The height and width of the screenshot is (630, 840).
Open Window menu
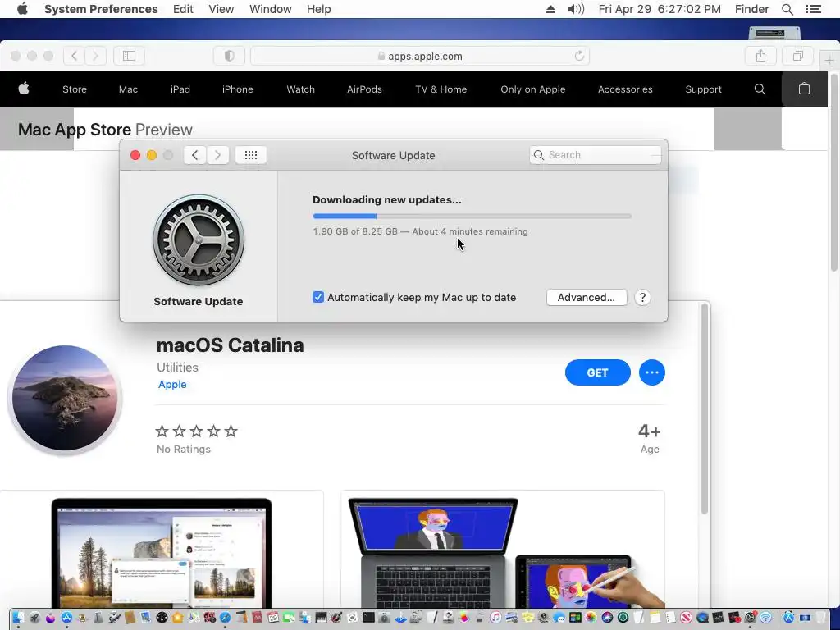[271, 9]
